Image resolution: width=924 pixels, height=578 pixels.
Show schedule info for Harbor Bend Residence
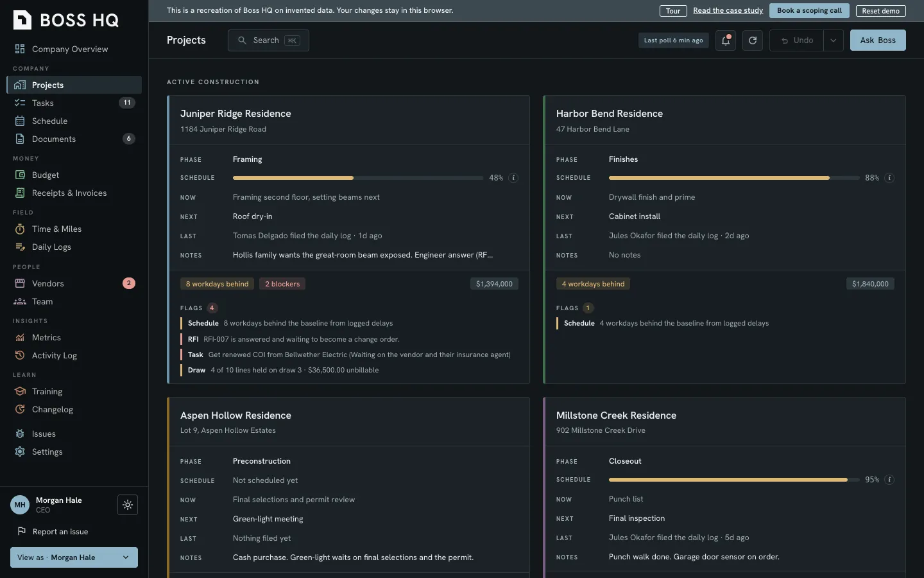point(889,178)
